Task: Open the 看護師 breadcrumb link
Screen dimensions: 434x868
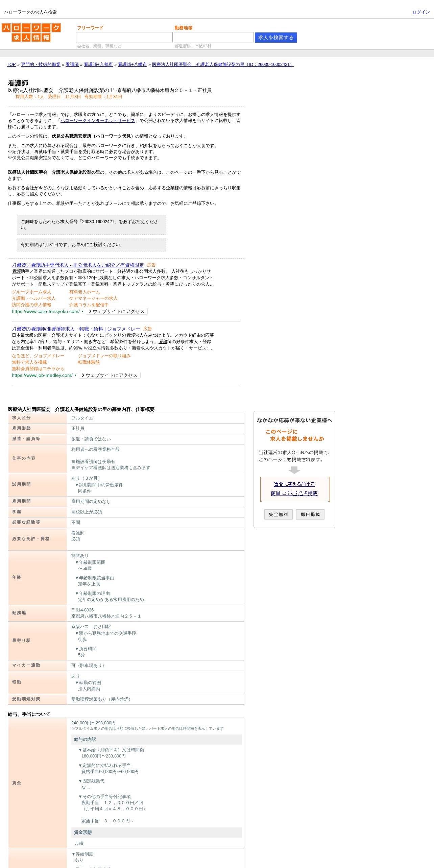Action: pos(72,65)
